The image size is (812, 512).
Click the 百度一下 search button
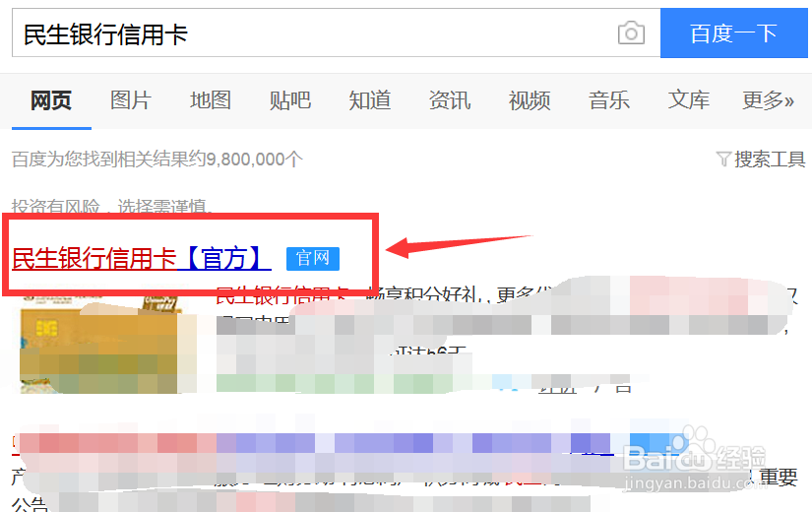click(x=734, y=33)
